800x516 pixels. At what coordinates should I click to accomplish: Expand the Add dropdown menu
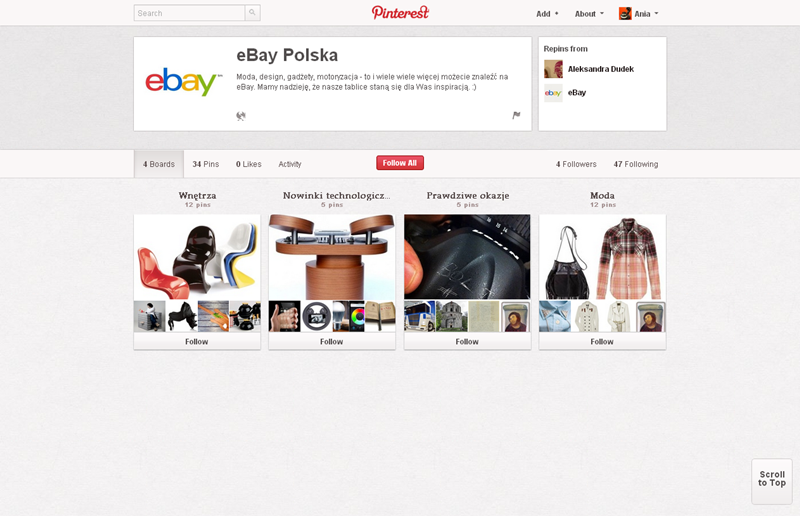coord(547,14)
